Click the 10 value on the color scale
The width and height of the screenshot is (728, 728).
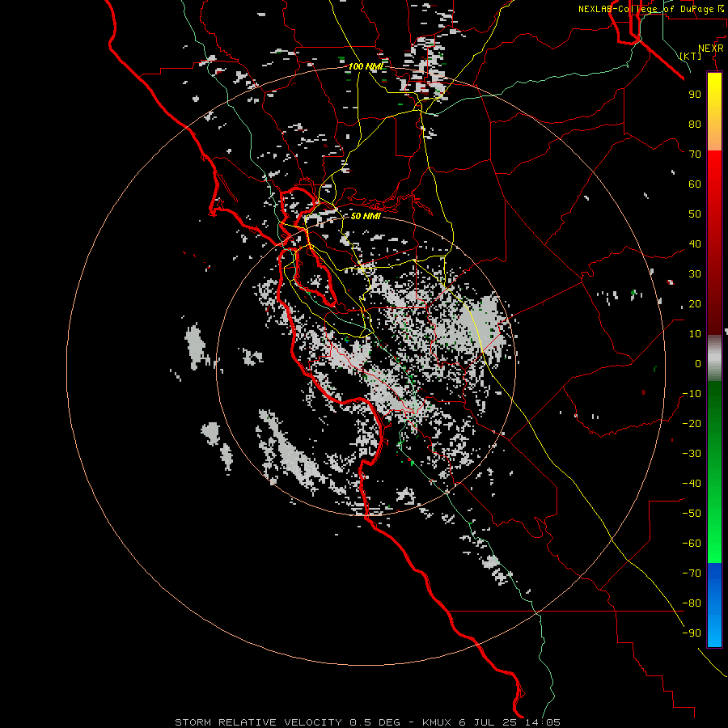[695, 334]
